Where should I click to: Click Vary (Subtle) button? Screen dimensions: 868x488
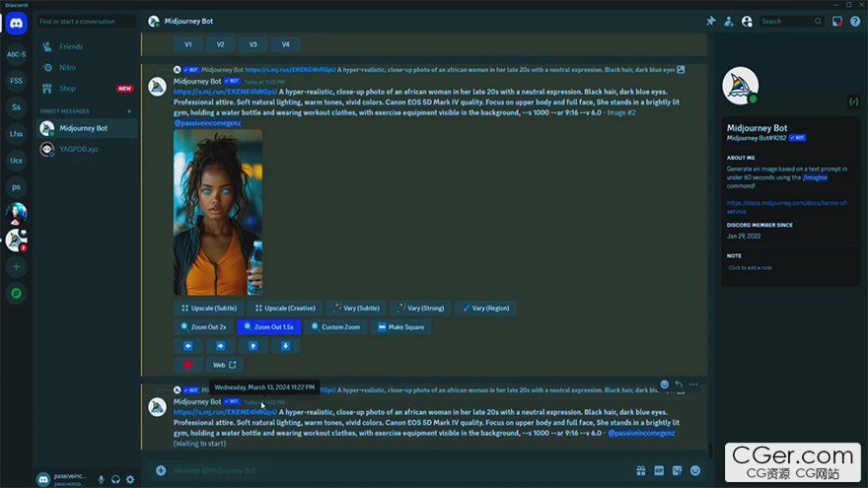tap(356, 309)
